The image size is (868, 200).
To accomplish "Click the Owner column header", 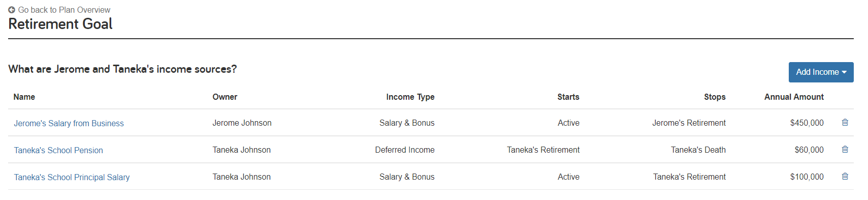I will coord(224,97).
